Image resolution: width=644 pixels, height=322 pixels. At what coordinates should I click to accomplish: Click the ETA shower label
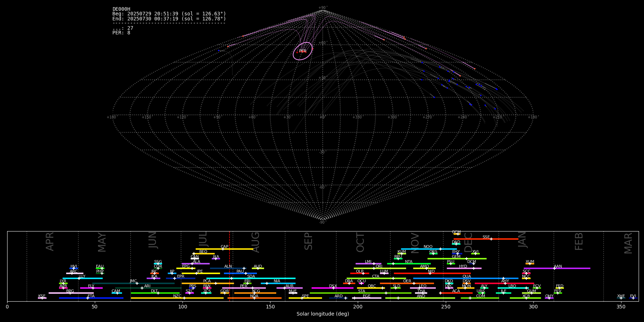click(x=91, y=296)
